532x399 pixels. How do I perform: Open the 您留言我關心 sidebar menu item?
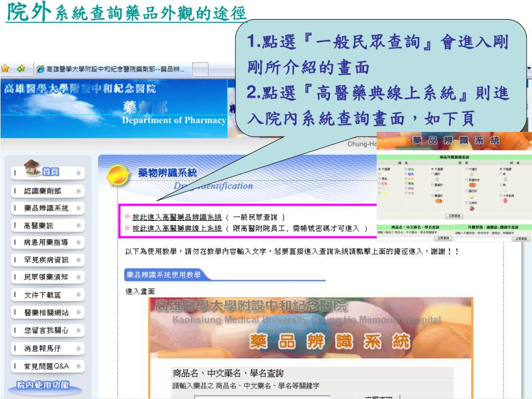48,330
